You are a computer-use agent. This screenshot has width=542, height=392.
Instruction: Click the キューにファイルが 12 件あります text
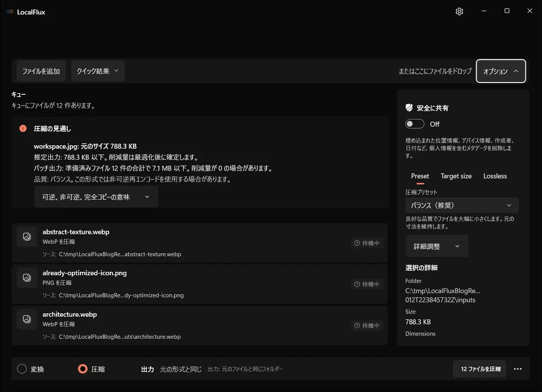(53, 106)
